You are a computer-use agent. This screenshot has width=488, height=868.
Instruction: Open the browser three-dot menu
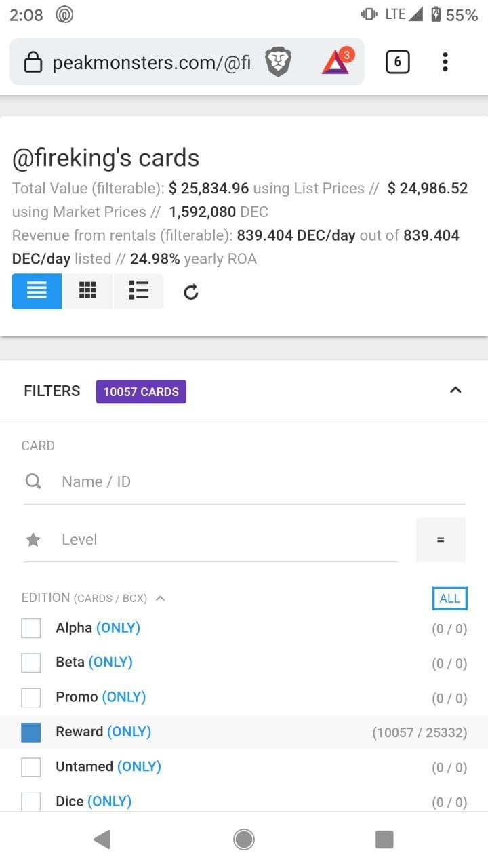coord(445,62)
